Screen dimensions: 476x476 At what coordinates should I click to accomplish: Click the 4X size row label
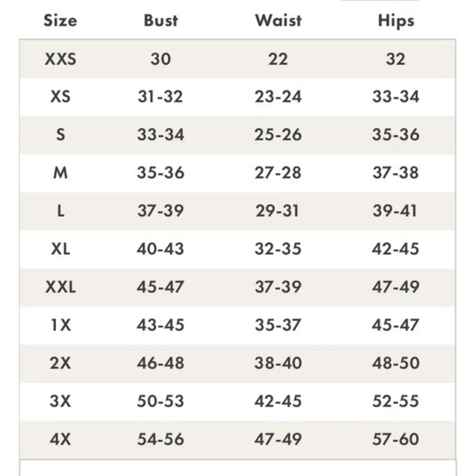(x=60, y=439)
